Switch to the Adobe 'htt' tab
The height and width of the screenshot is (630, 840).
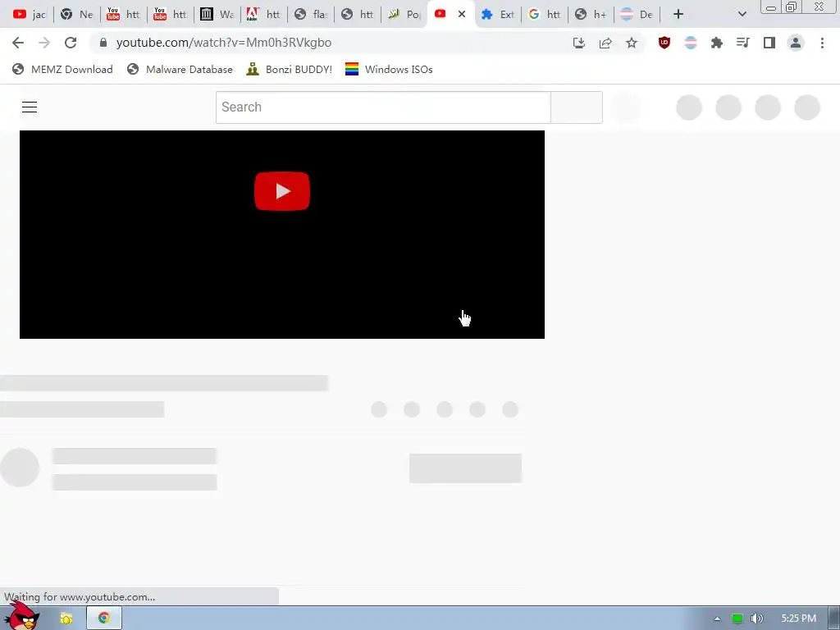(x=263, y=14)
